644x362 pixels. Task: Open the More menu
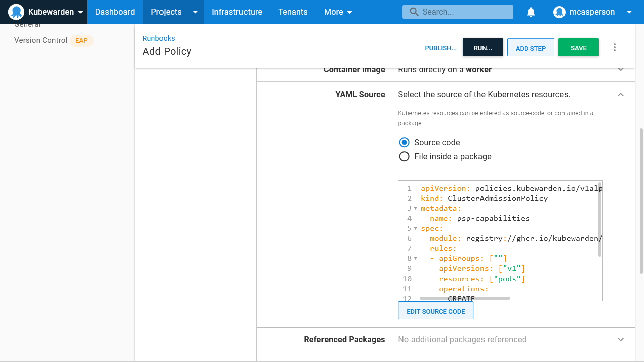[338, 12]
